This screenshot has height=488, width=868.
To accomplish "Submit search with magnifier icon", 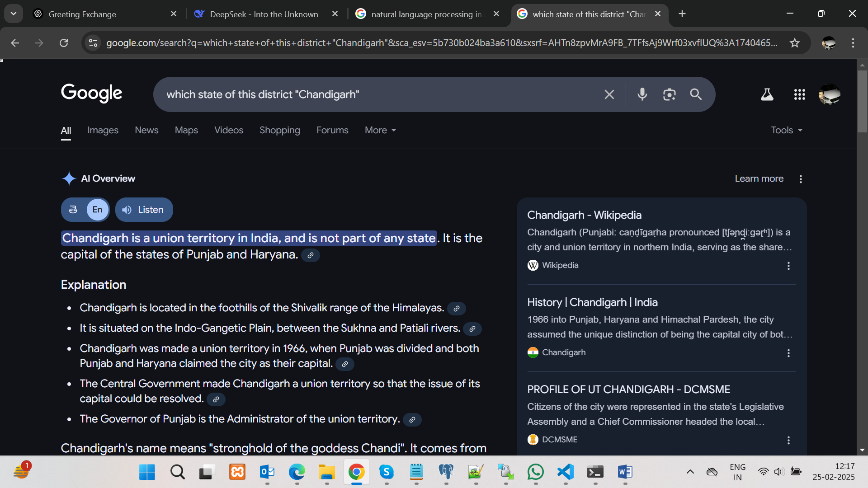I will (696, 94).
